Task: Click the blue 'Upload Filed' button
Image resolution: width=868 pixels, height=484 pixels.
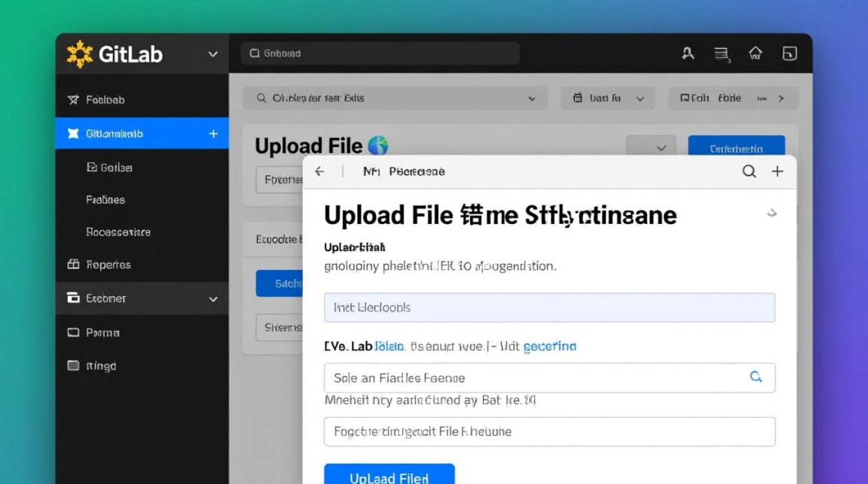Action: point(389,474)
